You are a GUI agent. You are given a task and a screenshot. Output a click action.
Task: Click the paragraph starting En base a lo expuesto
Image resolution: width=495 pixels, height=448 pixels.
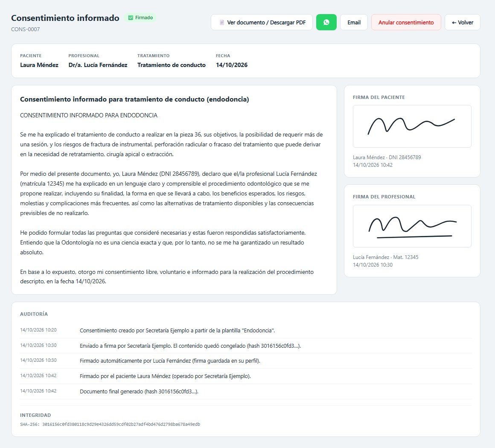pyautogui.click(x=167, y=276)
